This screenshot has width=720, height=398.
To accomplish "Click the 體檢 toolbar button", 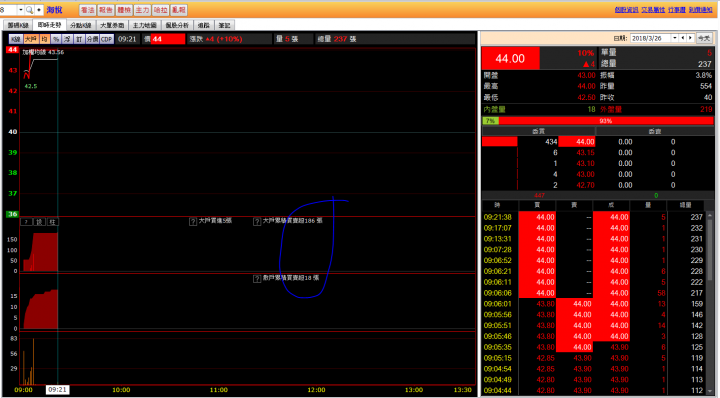I will click(124, 10).
